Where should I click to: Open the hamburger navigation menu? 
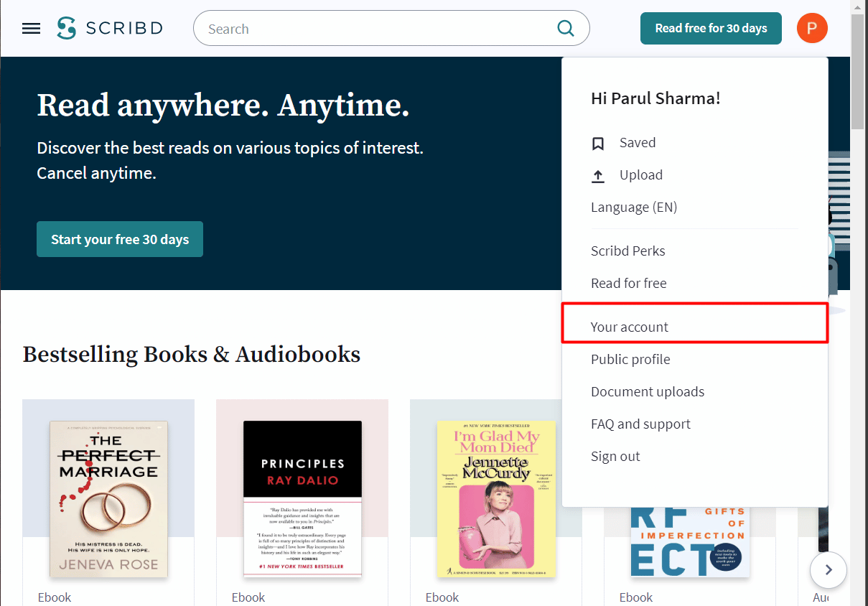[31, 28]
